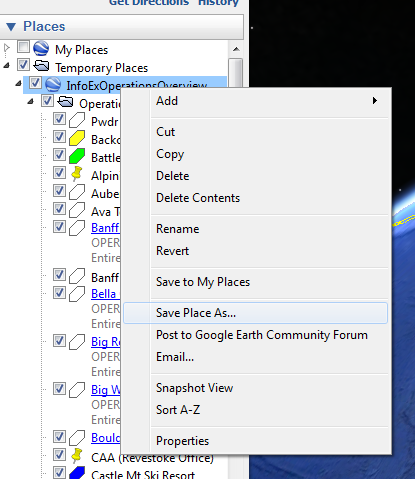This screenshot has height=479, width=415.
Task: Open the Boulc hyperlink in Places
Action: coord(105,438)
